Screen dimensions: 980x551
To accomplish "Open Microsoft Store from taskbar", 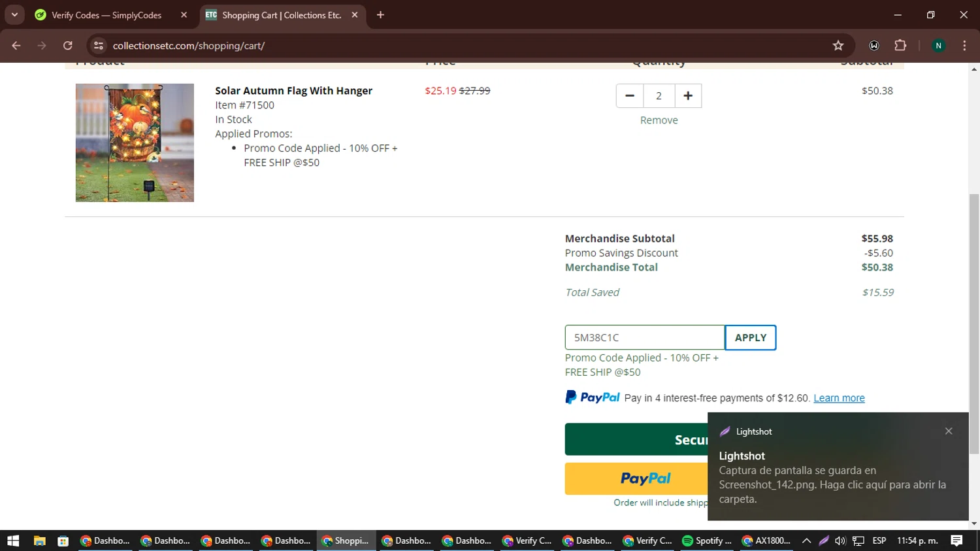I will [x=63, y=541].
